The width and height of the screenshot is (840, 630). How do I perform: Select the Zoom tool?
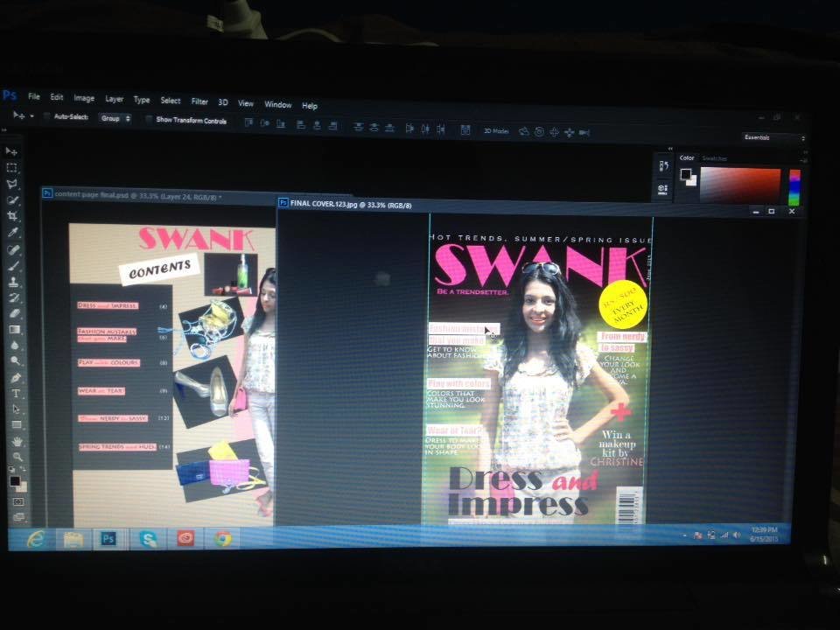click(17, 457)
